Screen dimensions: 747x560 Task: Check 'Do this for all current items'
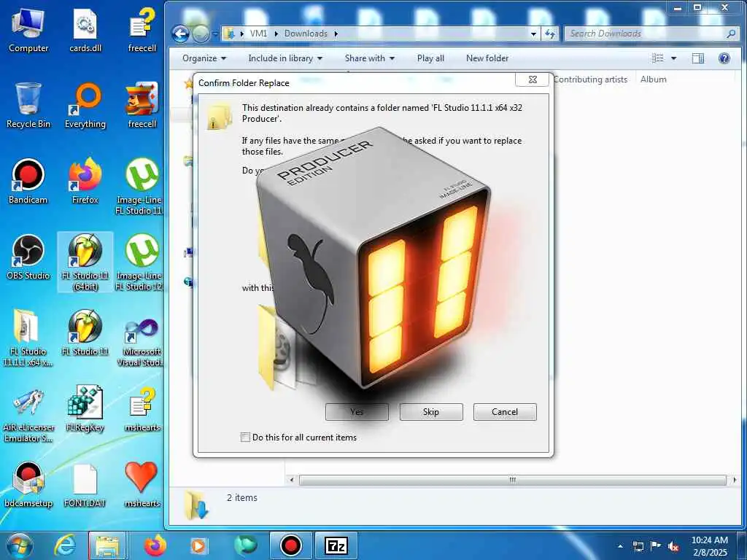pos(245,437)
